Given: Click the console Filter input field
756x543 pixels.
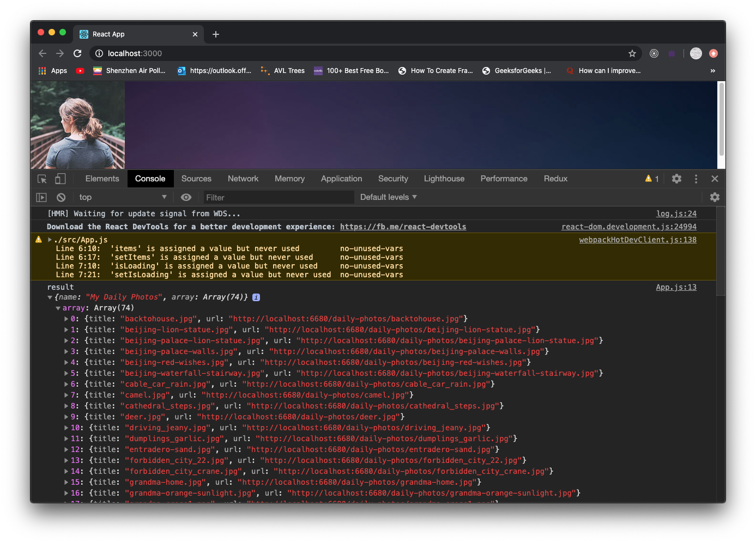Looking at the screenshot, I should [278, 197].
